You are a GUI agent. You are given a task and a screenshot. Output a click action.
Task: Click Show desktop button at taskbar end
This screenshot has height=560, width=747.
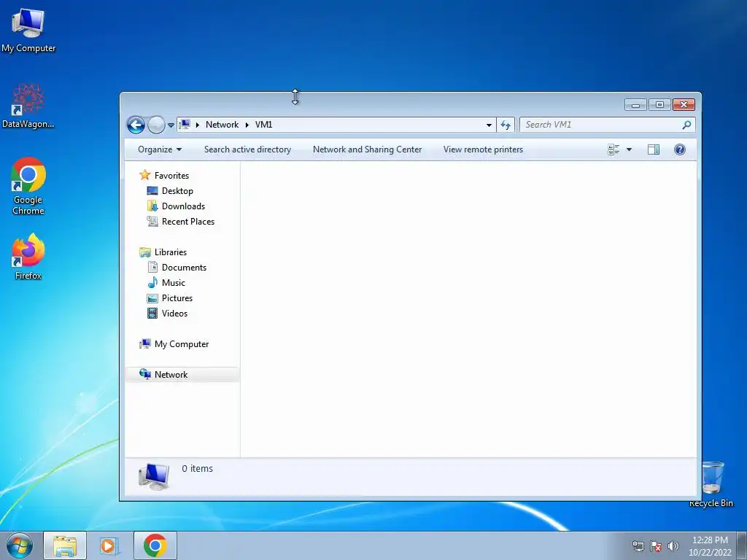pyautogui.click(x=742, y=545)
